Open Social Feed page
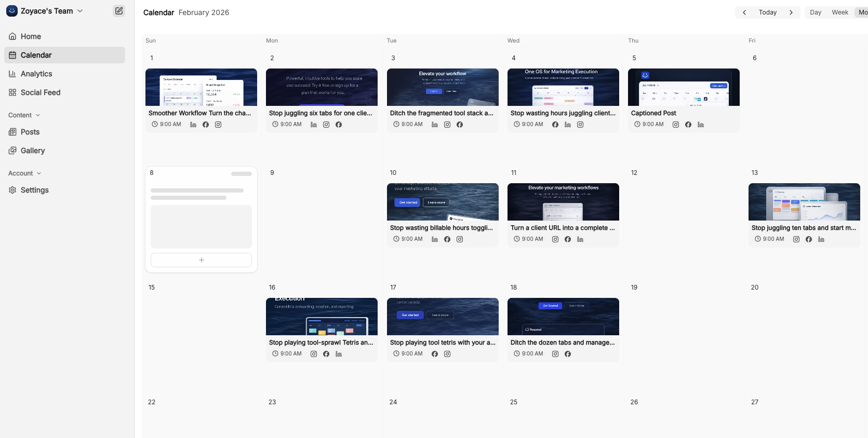This screenshot has height=438, width=868. tap(64, 92)
